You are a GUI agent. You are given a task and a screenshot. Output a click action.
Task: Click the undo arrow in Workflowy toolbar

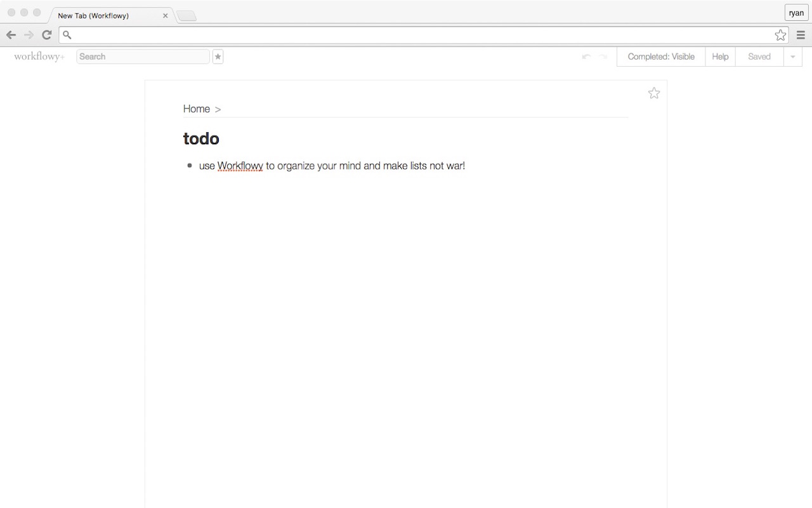[x=586, y=57]
